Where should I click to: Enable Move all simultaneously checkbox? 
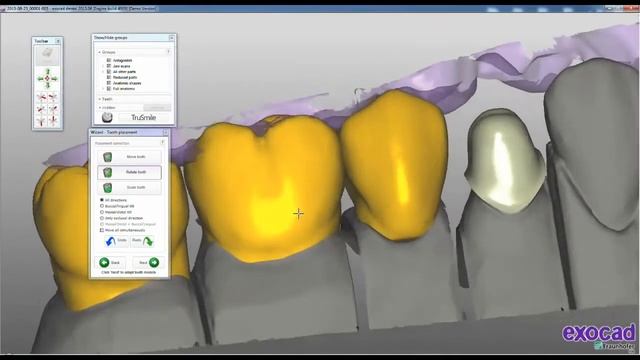(102, 230)
